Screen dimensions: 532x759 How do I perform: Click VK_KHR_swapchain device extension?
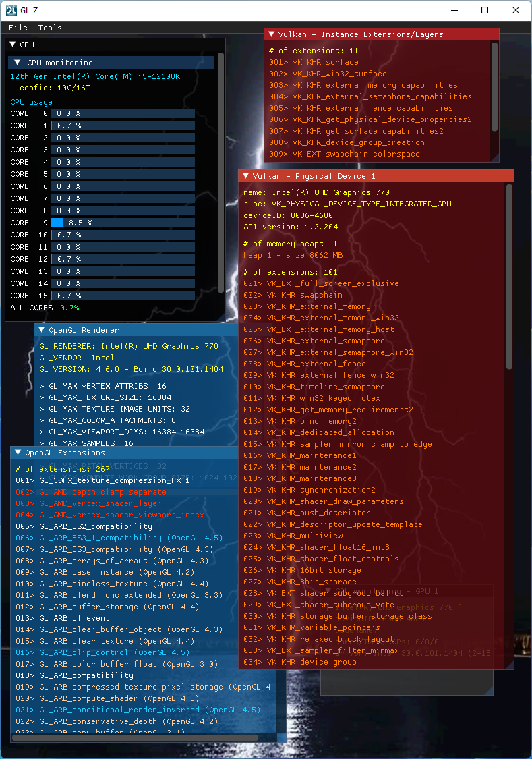click(293, 295)
